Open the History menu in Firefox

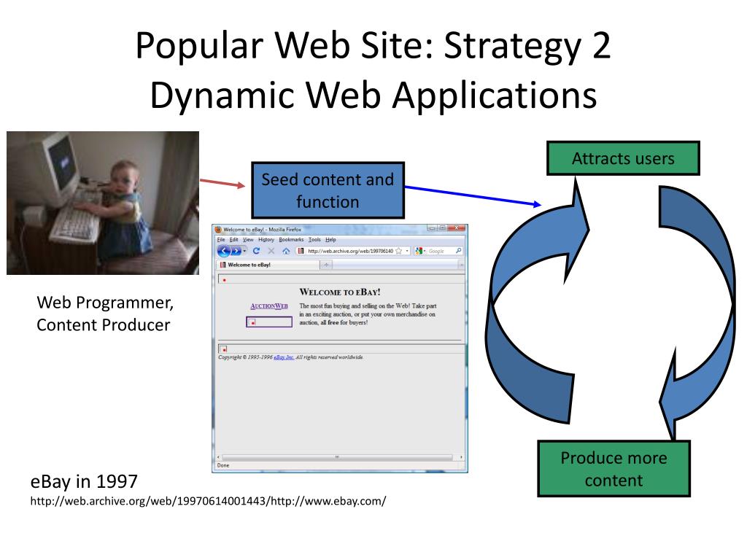(266, 239)
